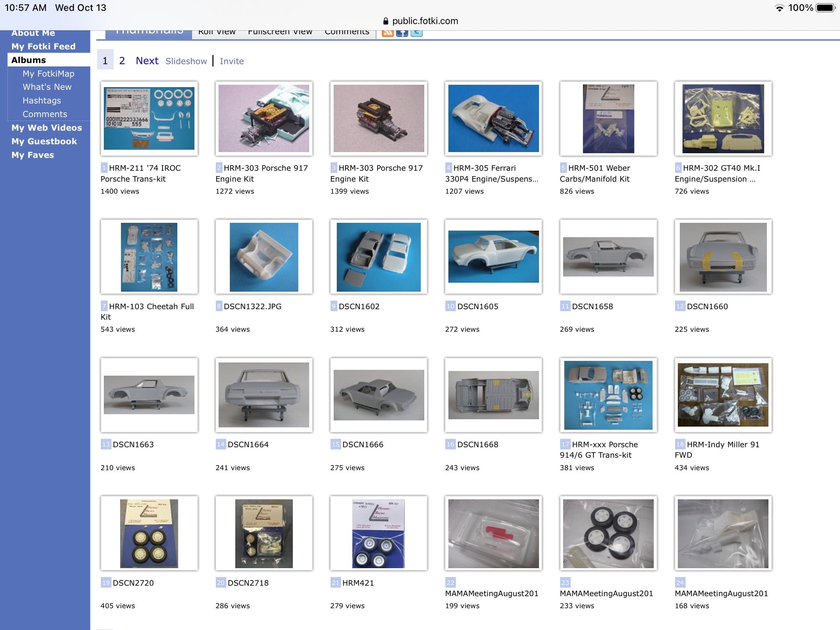Open photo 2 HRM-303 Porsche 917 thumbnail
Viewport: 840px width, 630px height.
(264, 118)
